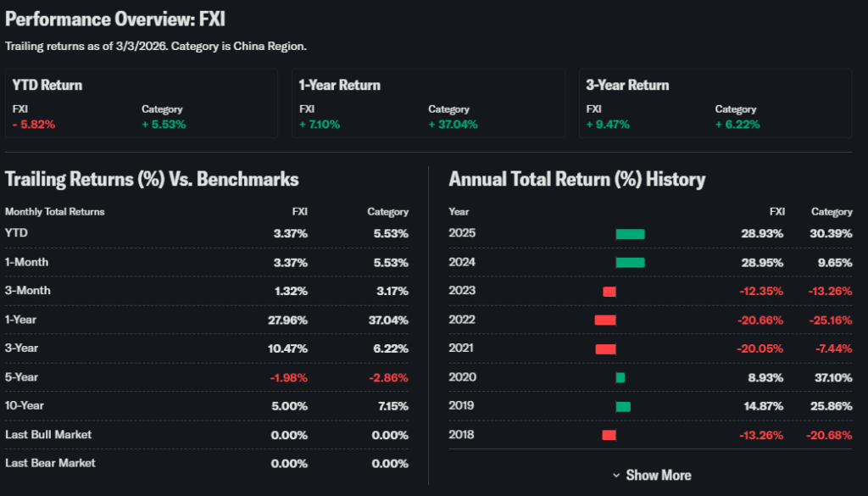Click the green 2024 return bar
Viewport: 868px width, 496px height.
pyautogui.click(x=630, y=263)
